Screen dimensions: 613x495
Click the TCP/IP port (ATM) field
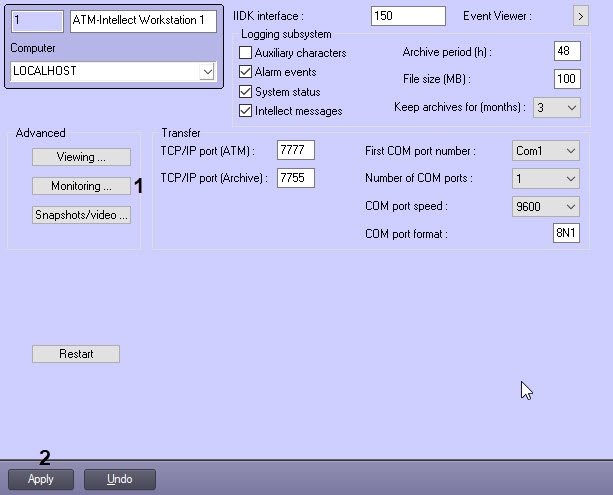point(296,150)
